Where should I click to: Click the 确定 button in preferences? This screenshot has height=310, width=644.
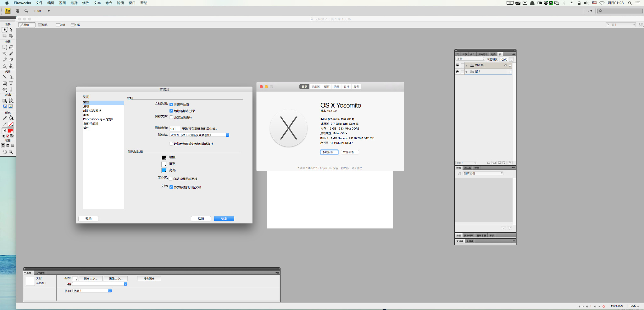[x=224, y=219]
